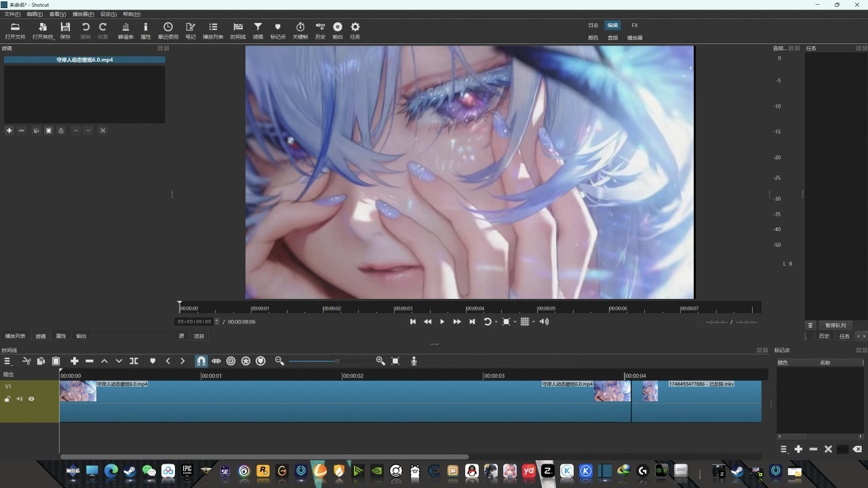Open markers panel hamburger menu
The height and width of the screenshot is (488, 868).
click(783, 449)
